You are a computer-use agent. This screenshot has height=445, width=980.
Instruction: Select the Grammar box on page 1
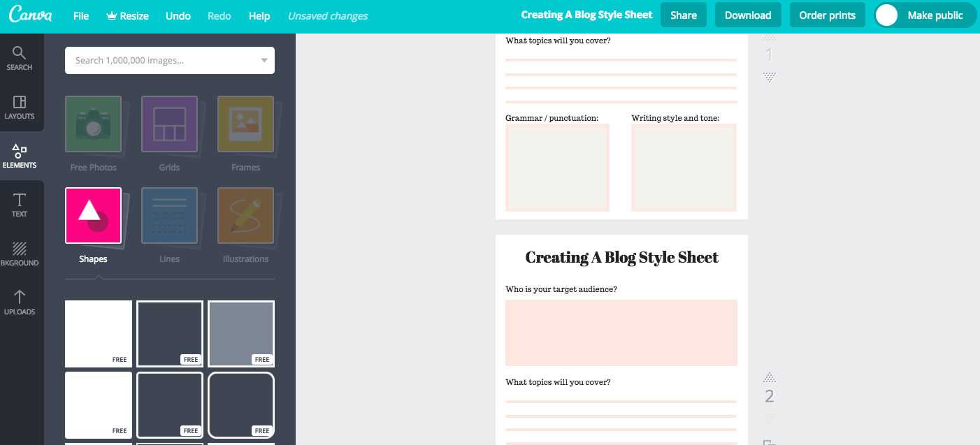558,168
